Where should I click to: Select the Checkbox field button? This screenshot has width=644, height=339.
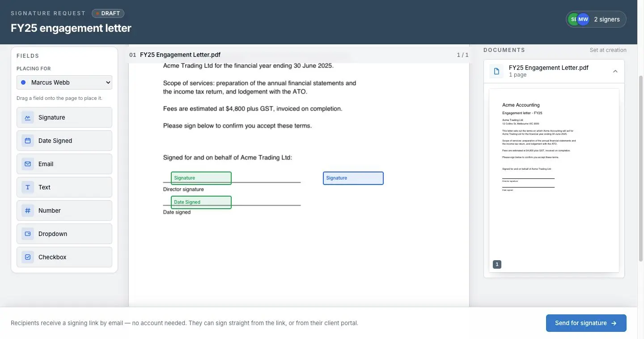pos(64,257)
